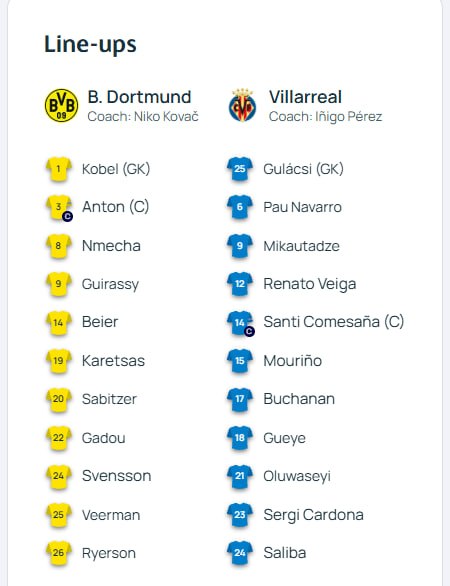Image resolution: width=450 pixels, height=586 pixels.
Task: Open the Villarreal team name link
Action: pyautogui.click(x=305, y=97)
